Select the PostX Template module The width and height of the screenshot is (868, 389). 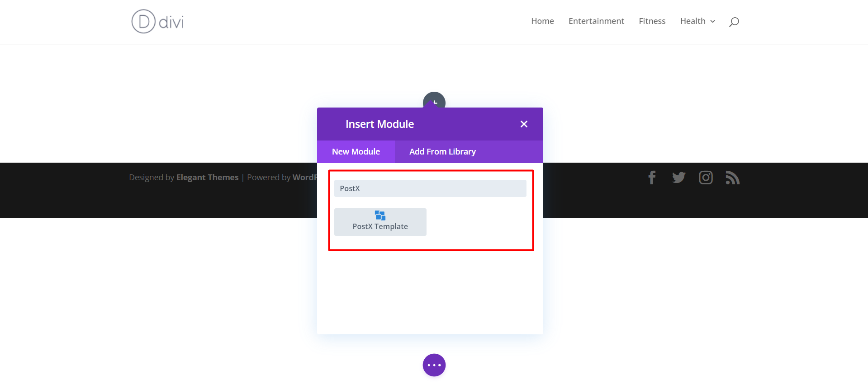380,222
